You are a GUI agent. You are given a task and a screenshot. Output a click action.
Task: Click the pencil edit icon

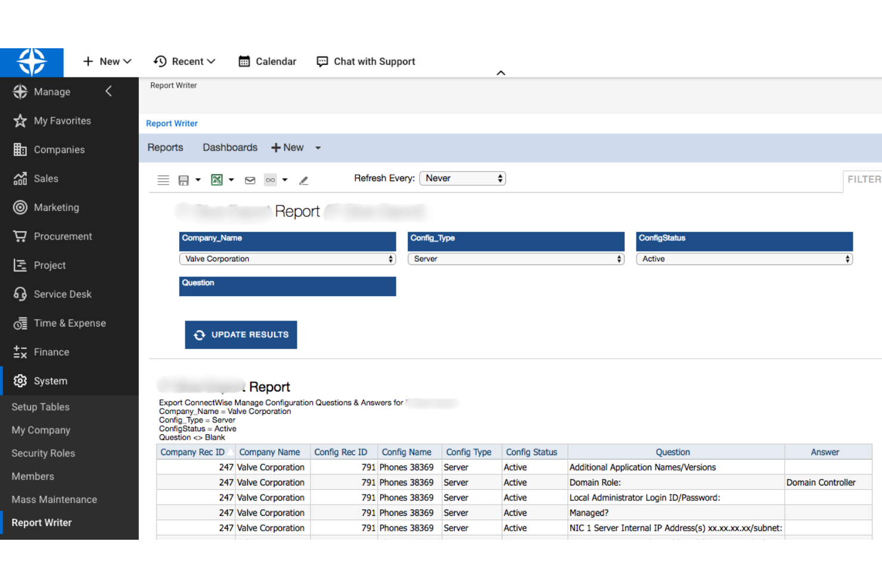[304, 180]
